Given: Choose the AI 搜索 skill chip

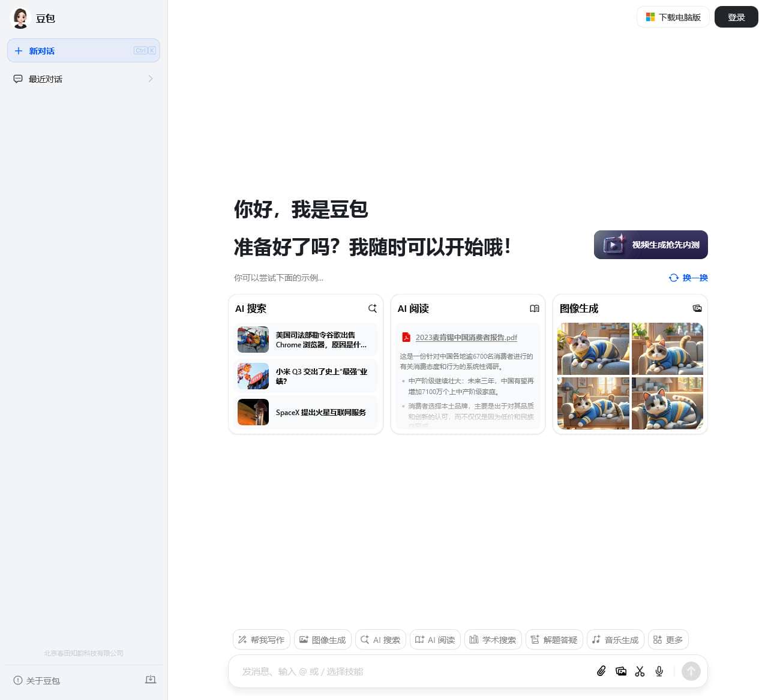Looking at the screenshot, I should (380, 639).
